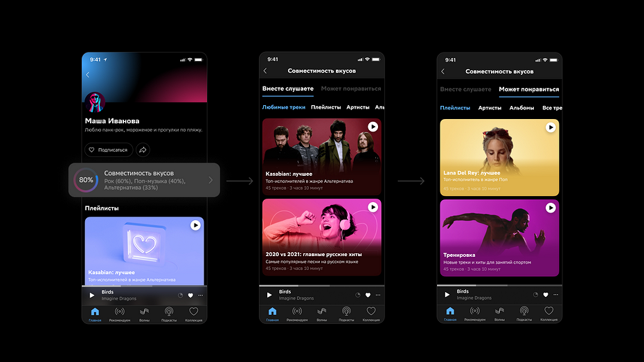Open Главная tab on middle screen
This screenshot has width=644, height=362.
coord(272,314)
